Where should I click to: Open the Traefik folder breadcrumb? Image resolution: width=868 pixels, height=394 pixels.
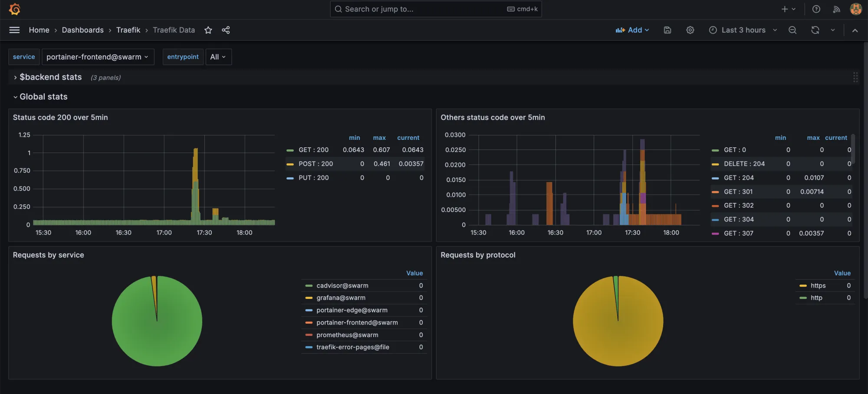[x=128, y=30]
